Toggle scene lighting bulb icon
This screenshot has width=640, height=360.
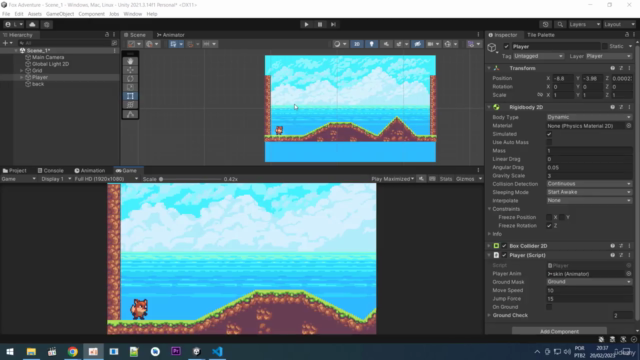371,44
